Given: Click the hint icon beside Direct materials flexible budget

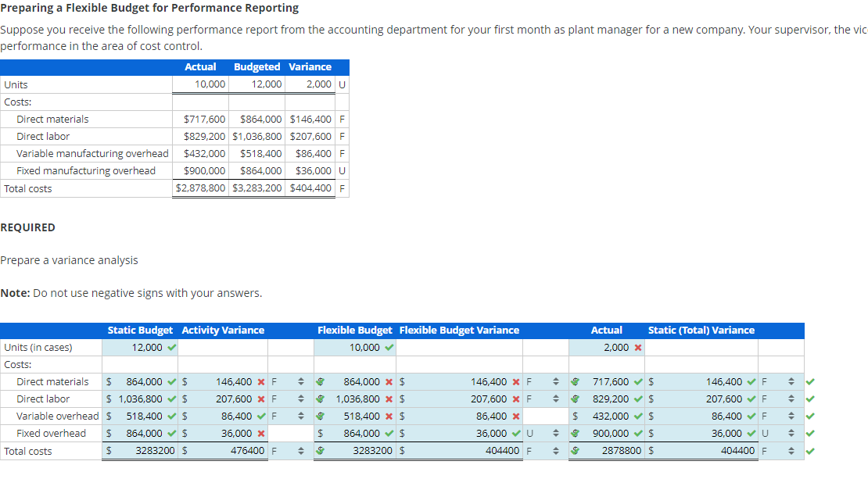Looking at the screenshot, I should (x=320, y=381).
